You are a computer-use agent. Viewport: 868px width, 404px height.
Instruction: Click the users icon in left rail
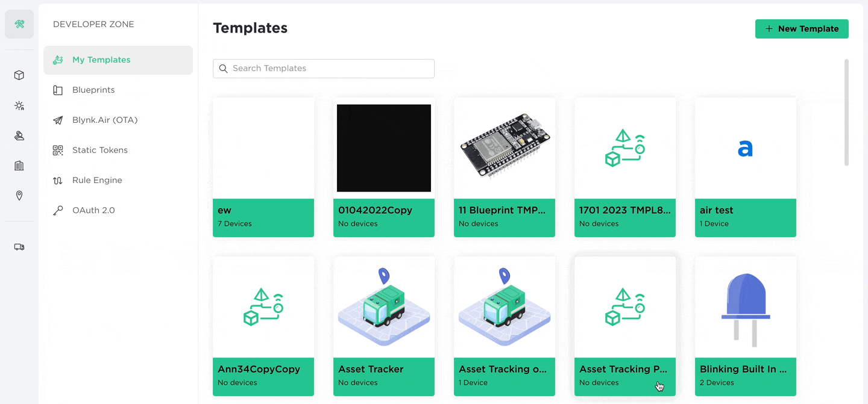(x=19, y=136)
